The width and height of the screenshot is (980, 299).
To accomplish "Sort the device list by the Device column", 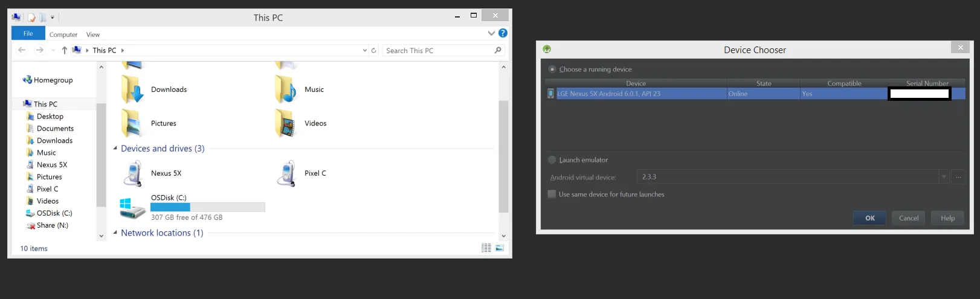I will coord(636,83).
